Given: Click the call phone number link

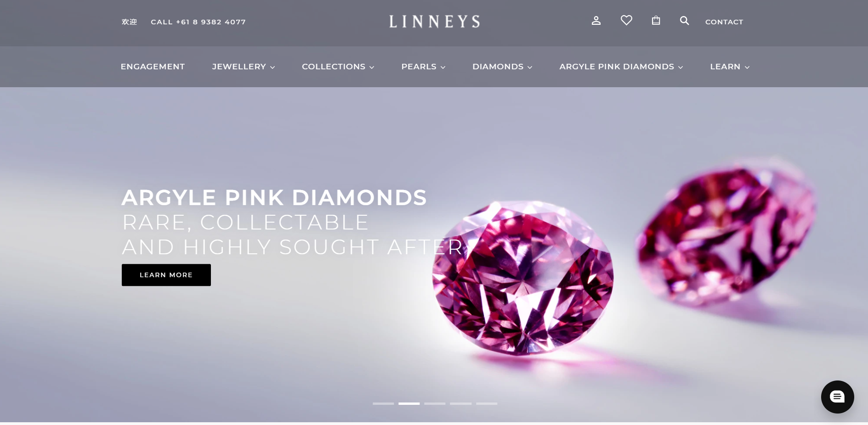Looking at the screenshot, I should tap(199, 22).
